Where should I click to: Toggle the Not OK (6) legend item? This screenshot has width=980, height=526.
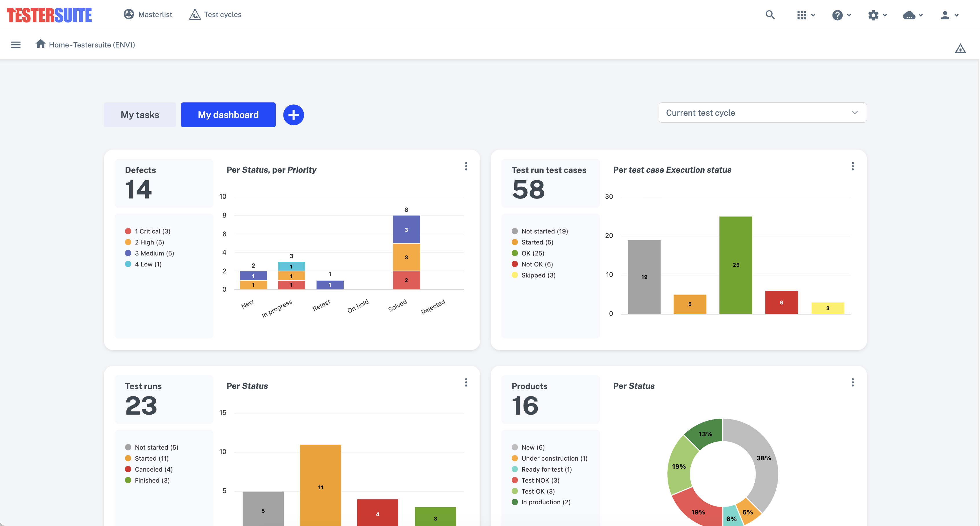pos(532,264)
